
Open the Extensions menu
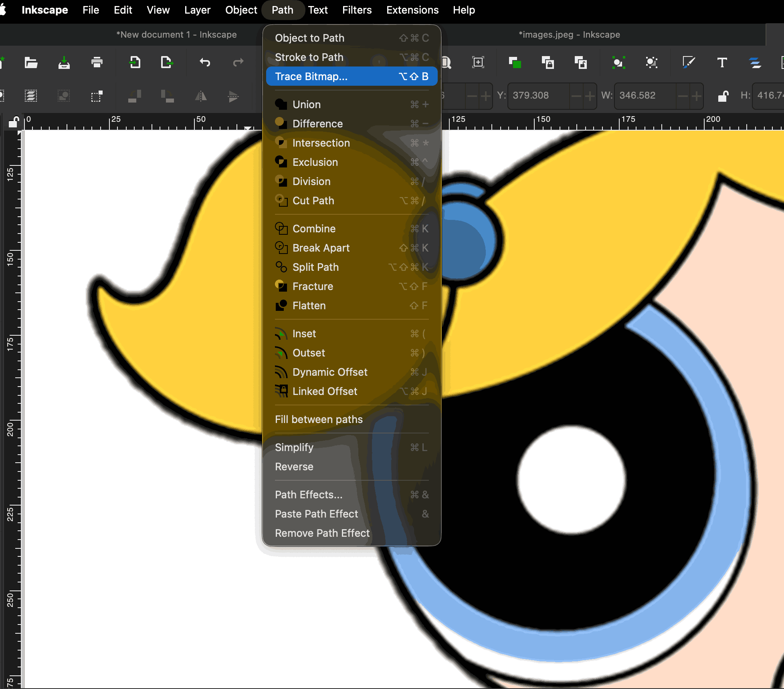[412, 10]
